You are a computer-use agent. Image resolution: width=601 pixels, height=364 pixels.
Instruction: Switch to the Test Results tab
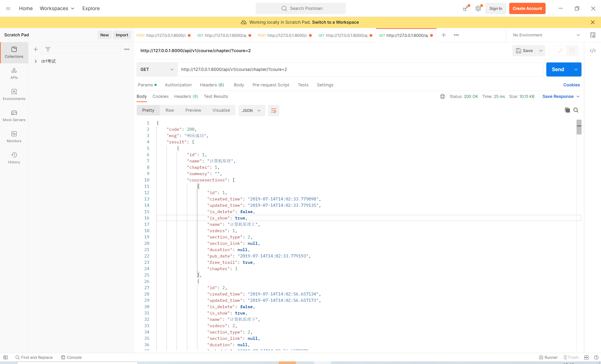coord(216,96)
